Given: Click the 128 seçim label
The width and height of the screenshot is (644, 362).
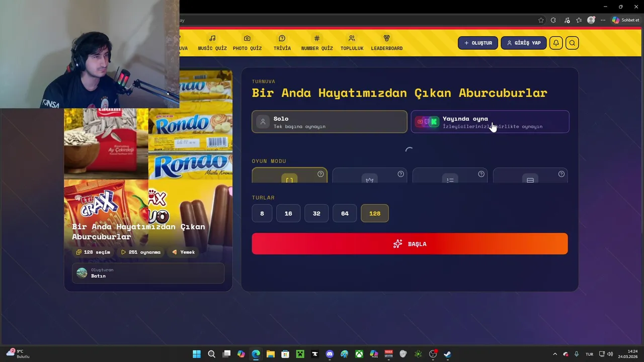Looking at the screenshot, I should [93, 252].
